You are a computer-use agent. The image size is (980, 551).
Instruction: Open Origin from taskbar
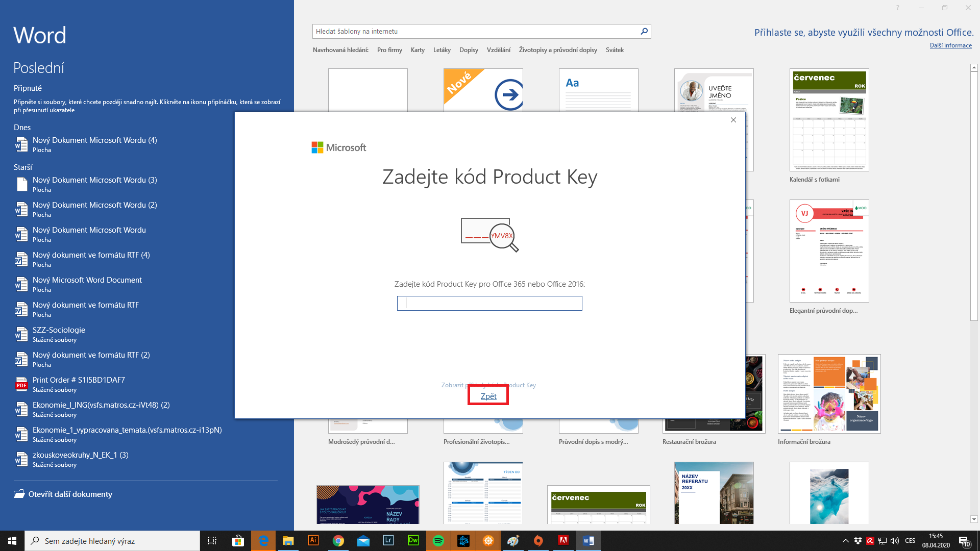click(x=538, y=541)
